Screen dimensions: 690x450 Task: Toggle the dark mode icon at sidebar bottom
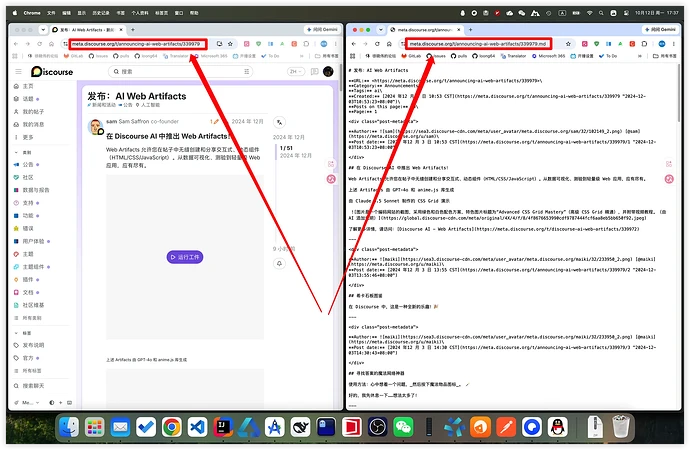51,402
